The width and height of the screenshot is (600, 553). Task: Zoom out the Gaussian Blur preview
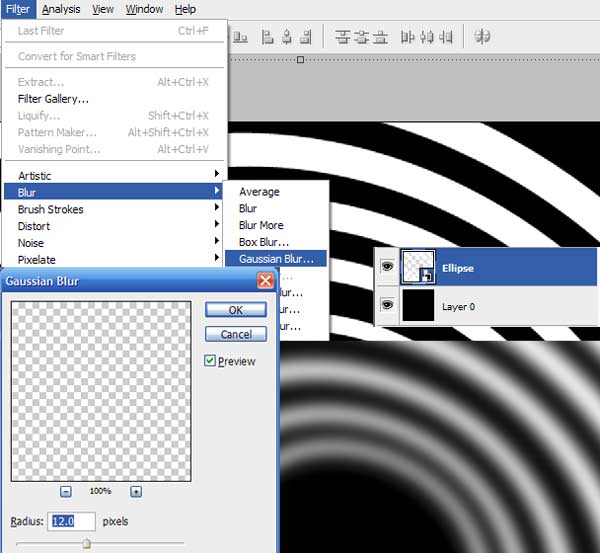point(66,491)
